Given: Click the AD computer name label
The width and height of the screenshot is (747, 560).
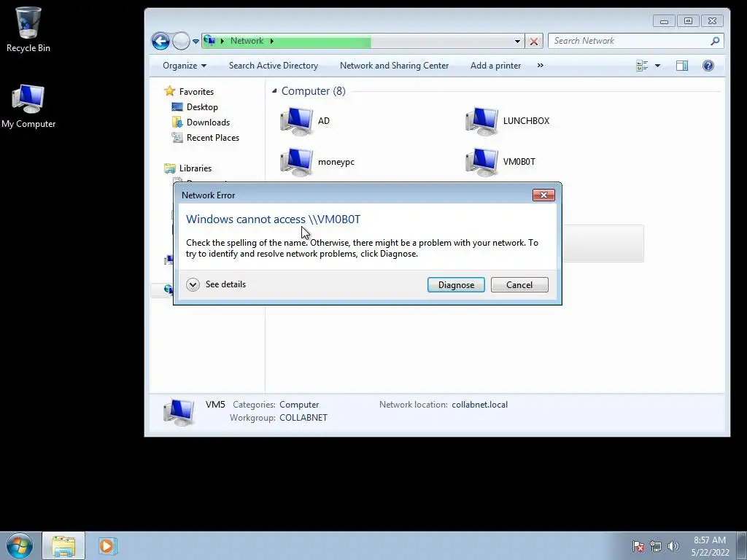Looking at the screenshot, I should 323,121.
